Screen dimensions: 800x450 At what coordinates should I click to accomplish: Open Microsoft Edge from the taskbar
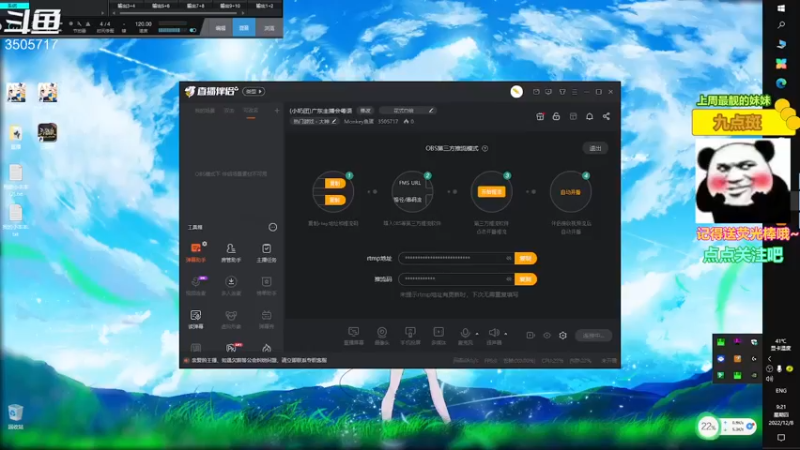[x=781, y=83]
